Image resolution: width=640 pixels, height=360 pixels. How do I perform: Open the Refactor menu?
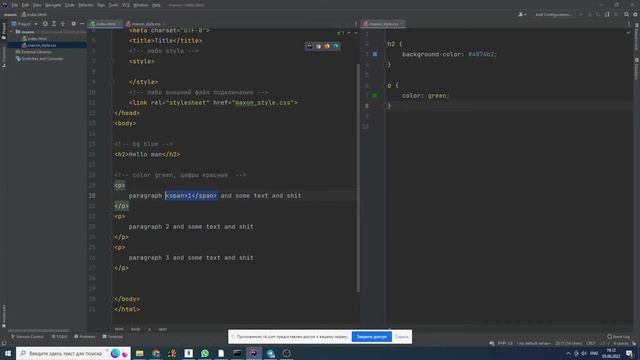click(86, 5)
